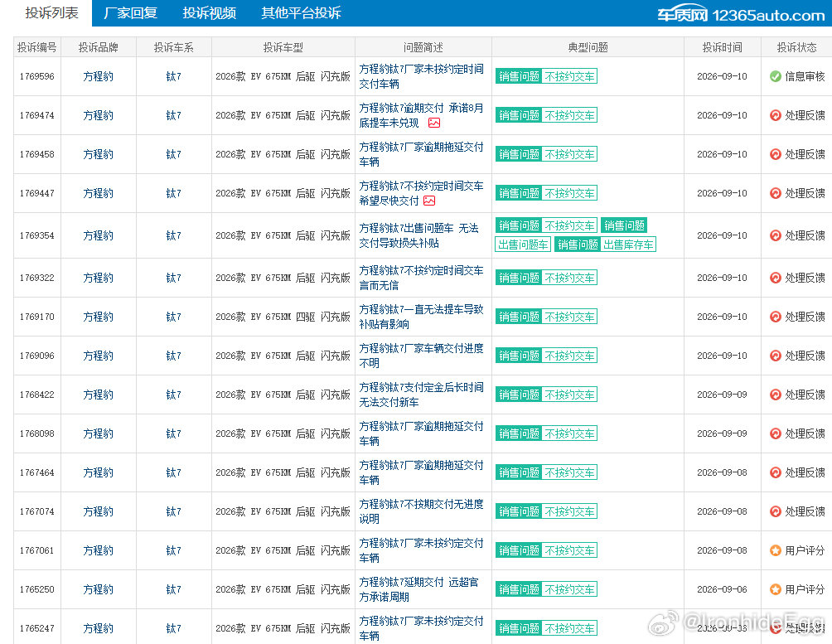This screenshot has height=644, width=832.
Task: Click the red 处理反馈 status icon for 1768422
Action: point(775,395)
